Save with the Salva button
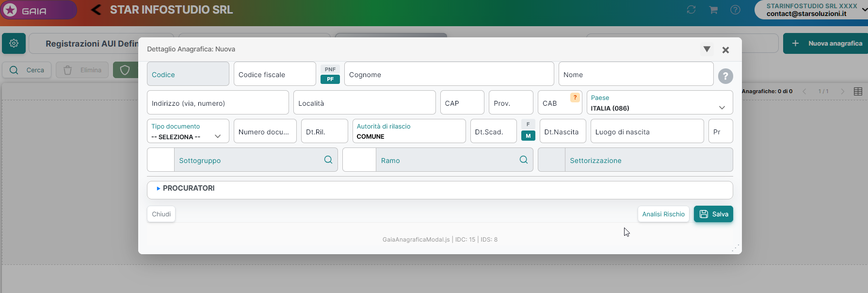868x293 pixels. point(713,214)
